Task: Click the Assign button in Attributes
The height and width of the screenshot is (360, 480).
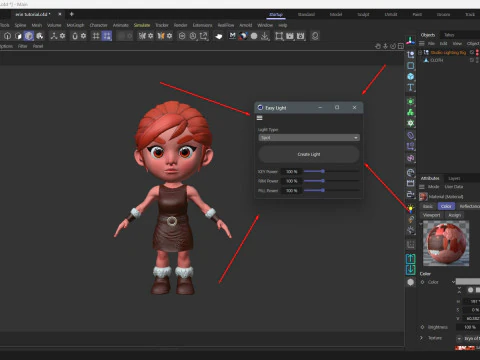Action: (454, 215)
